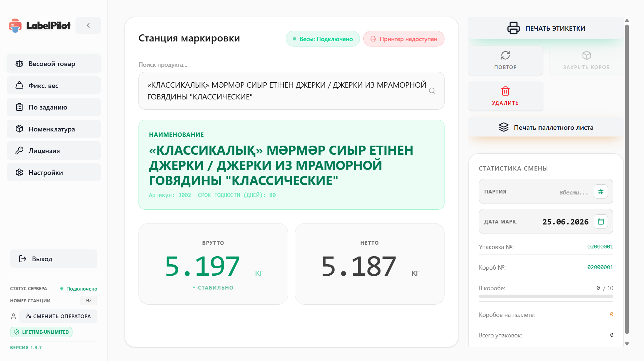Click the Повтор refresh icon
The height and width of the screenshot is (361, 644).
coord(505,55)
